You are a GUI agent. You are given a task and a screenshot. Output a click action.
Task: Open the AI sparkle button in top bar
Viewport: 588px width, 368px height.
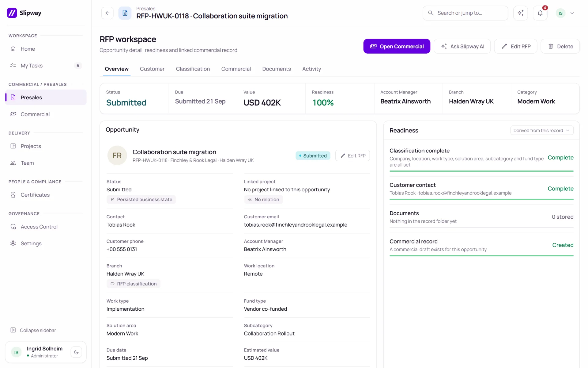(521, 13)
